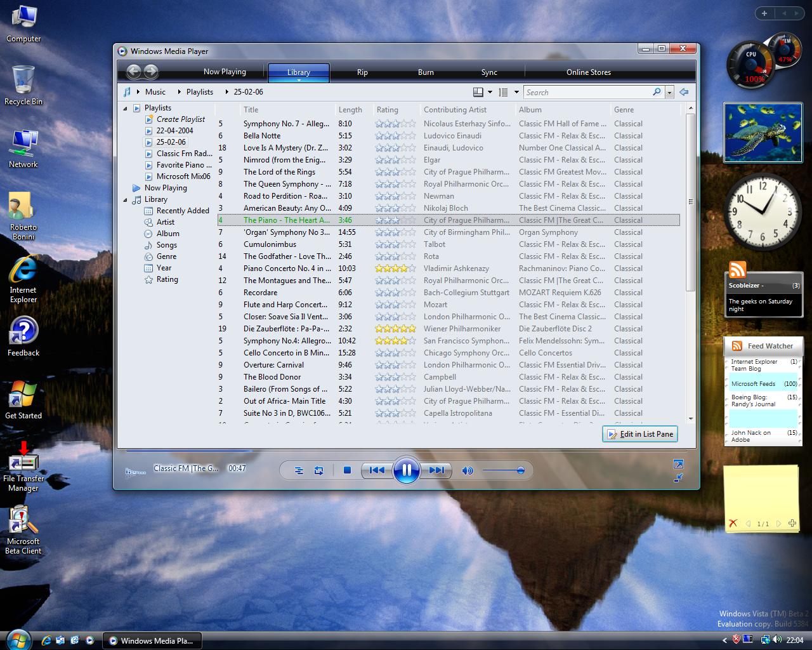This screenshot has width=812, height=650.
Task: Go back to the previous track
Action: point(377,470)
